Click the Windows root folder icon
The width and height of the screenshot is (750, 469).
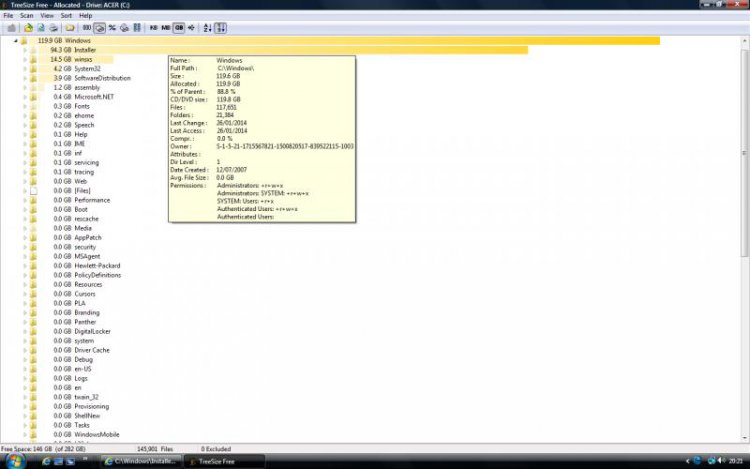pos(24,41)
